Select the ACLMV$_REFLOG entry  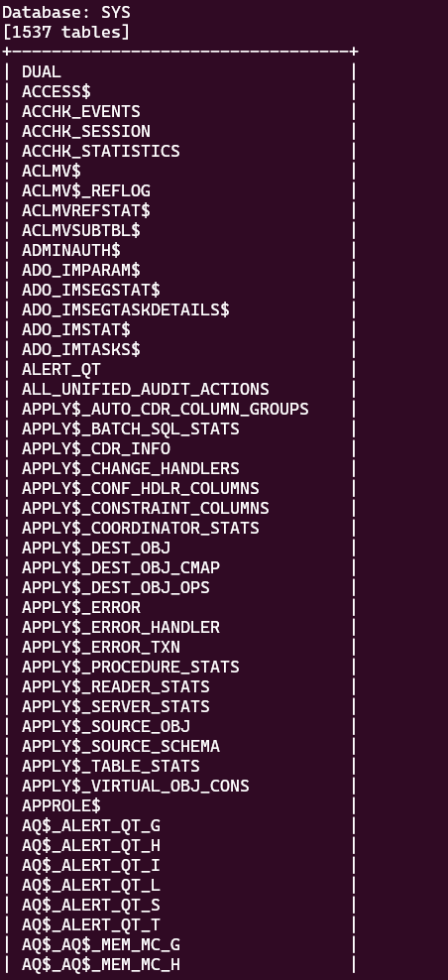click(86, 191)
